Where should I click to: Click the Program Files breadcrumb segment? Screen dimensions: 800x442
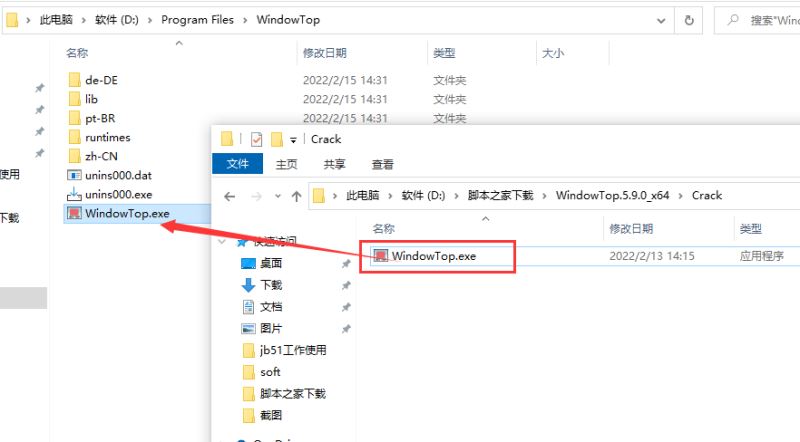(x=197, y=20)
